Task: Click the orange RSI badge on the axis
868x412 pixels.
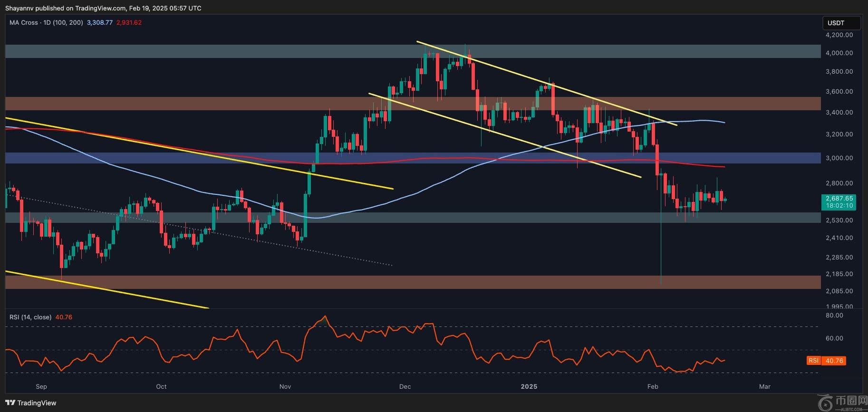Action: (x=813, y=361)
